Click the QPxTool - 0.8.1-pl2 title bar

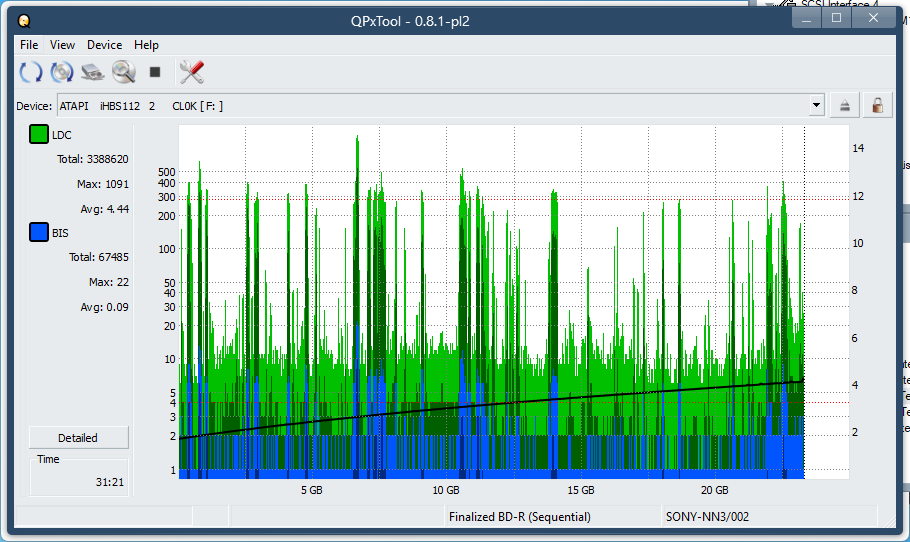410,21
